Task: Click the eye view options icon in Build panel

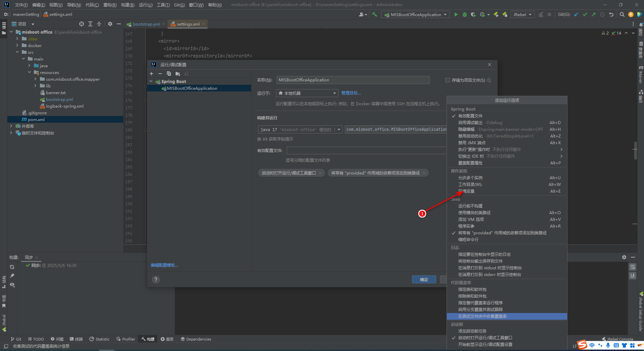Action: pyautogui.click(x=12, y=285)
